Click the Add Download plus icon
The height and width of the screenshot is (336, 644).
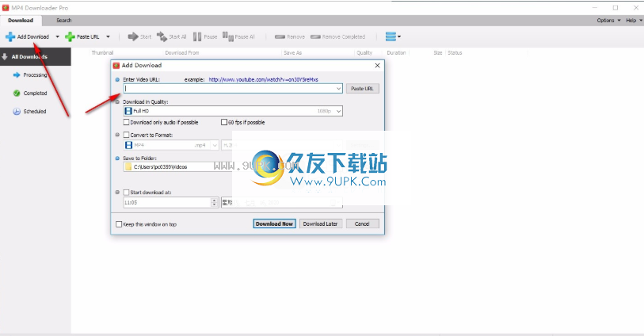click(x=10, y=37)
